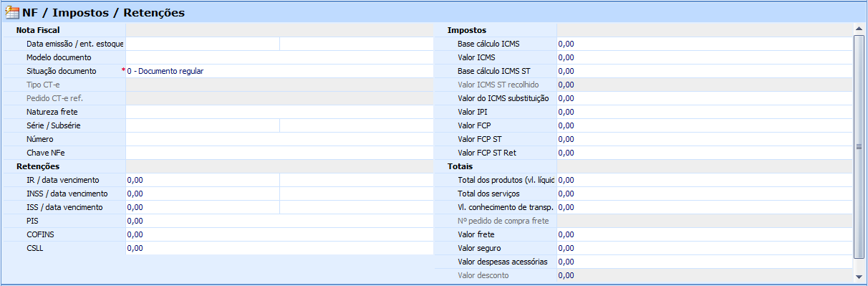Viewport: 868px width, 286px height.
Task: Focus the Série input field
Action: pyautogui.click(x=203, y=125)
